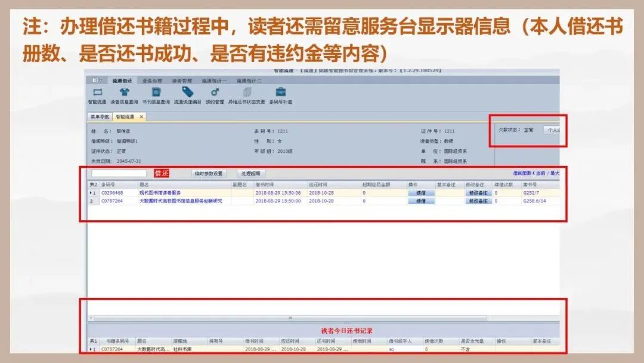Open the 流通统计一 ribbon tab
Viewport: 644px width, 363px height.
[x=213, y=80]
